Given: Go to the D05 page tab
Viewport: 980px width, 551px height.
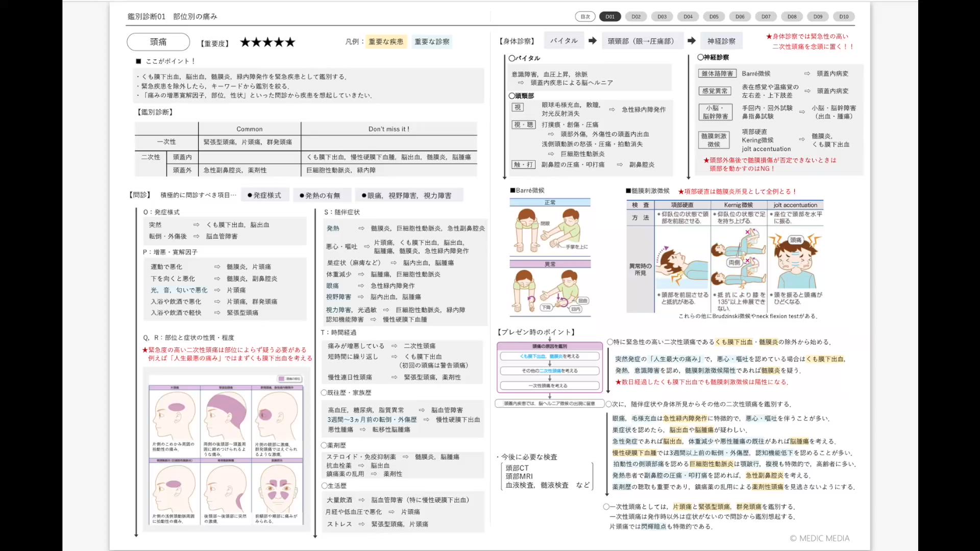Looking at the screenshot, I should 714,17.
